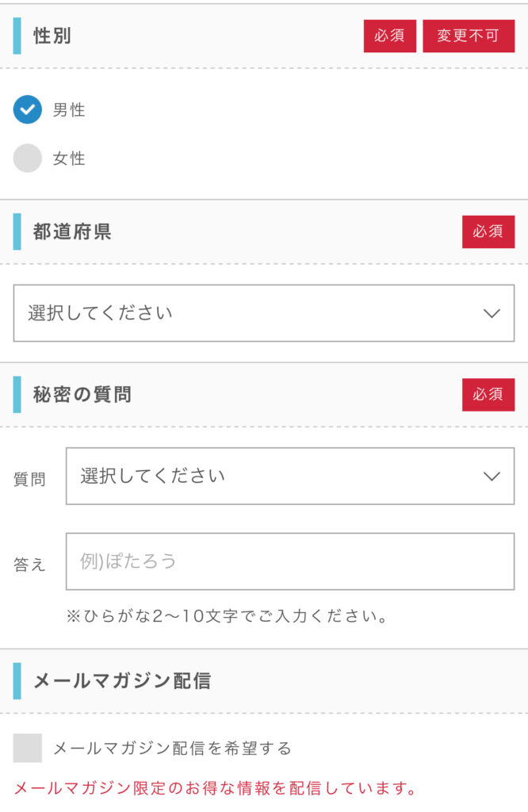Screen dimensions: 528x812
Task: Select the 女性 radio button
Action: click(28, 158)
